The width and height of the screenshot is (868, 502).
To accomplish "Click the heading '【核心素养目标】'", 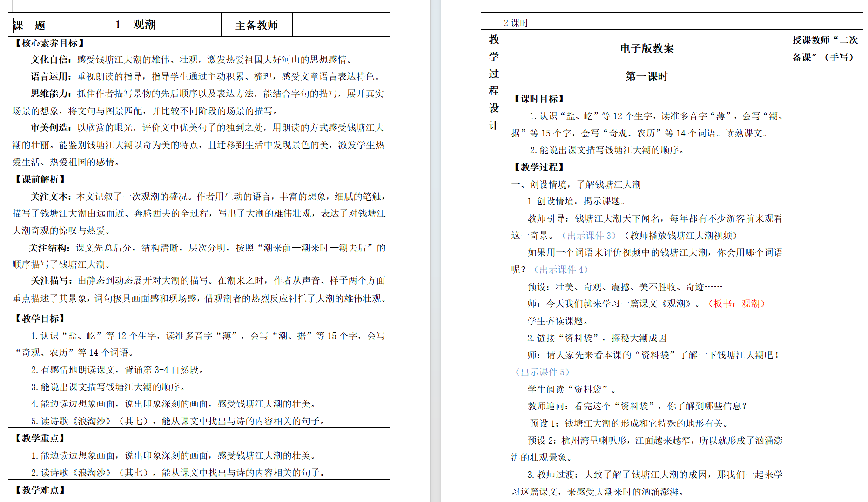I will pyautogui.click(x=50, y=43).
